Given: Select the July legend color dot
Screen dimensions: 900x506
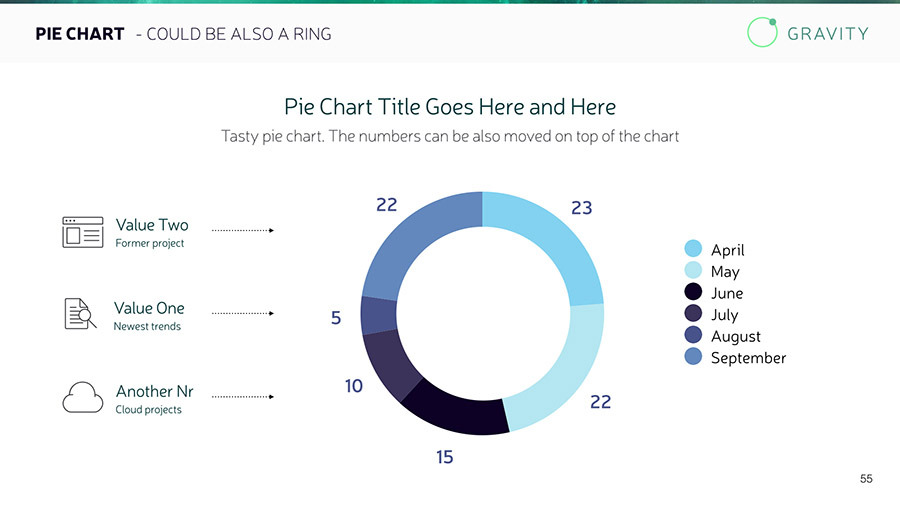Looking at the screenshot, I should click(693, 314).
